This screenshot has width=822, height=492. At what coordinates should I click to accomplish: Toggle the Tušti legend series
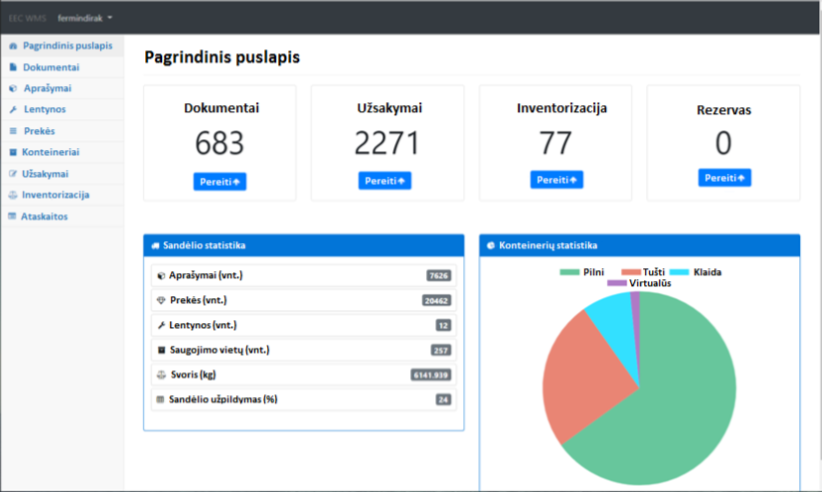click(643, 272)
